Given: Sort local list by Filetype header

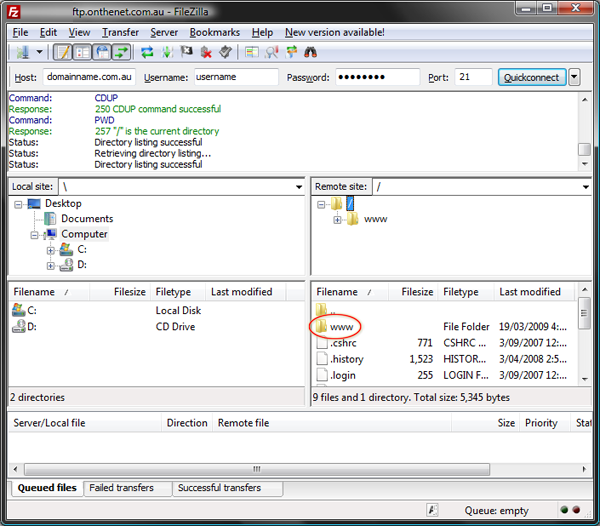Looking at the screenshot, I should pos(178,292).
